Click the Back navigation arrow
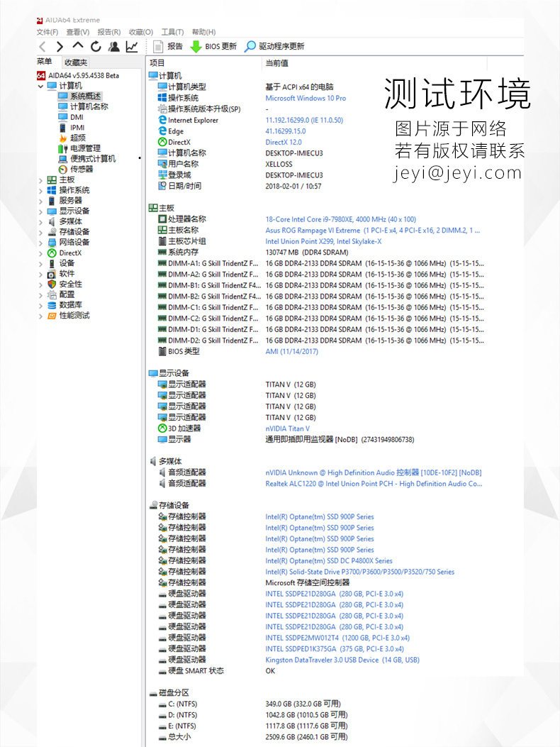Image resolution: width=560 pixels, height=747 pixels. click(43, 47)
